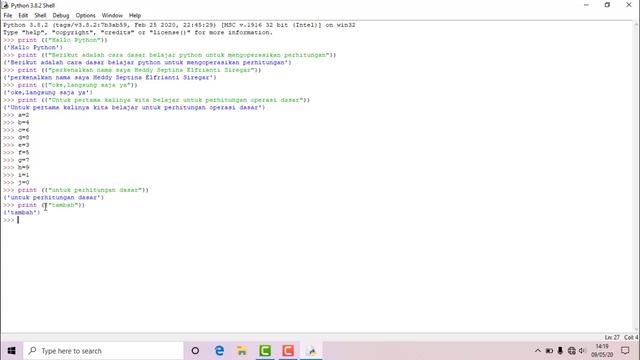Screen dimensions: 640x360
Task: Click the empty shell prompt line
Action: 11,220
